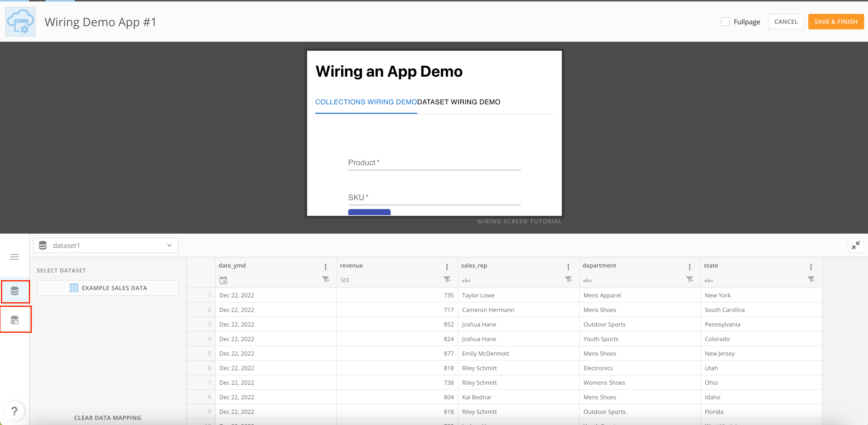Click the date_ymd column header
The height and width of the screenshot is (425, 868).
pyautogui.click(x=232, y=265)
